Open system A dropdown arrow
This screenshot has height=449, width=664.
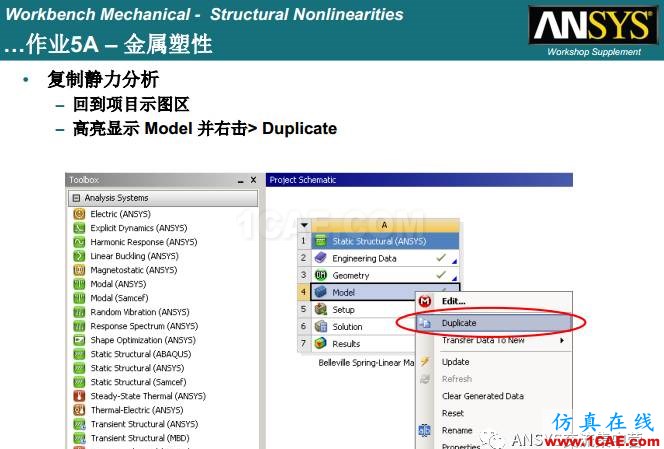[304, 225]
